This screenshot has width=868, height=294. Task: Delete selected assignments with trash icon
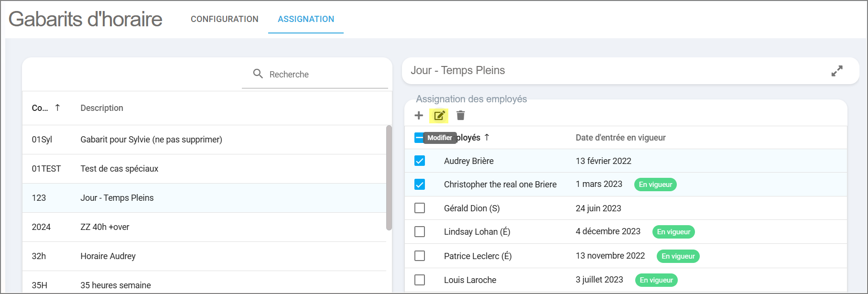click(460, 115)
